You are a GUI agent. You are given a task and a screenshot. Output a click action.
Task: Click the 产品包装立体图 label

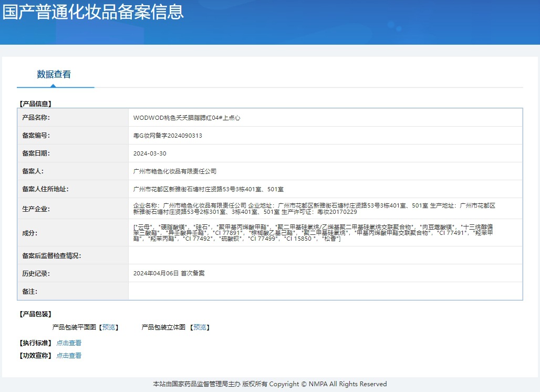163,327
